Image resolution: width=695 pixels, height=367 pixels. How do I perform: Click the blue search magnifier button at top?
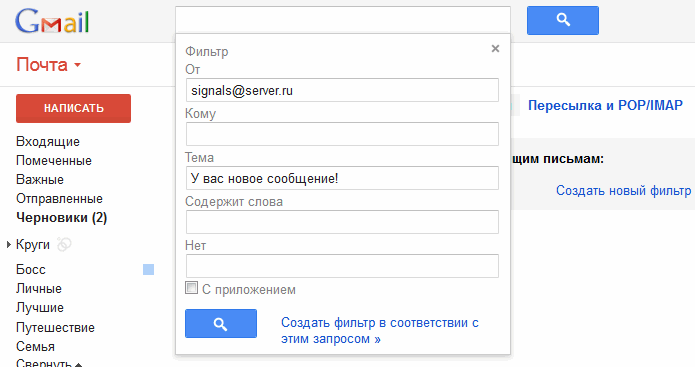point(562,20)
